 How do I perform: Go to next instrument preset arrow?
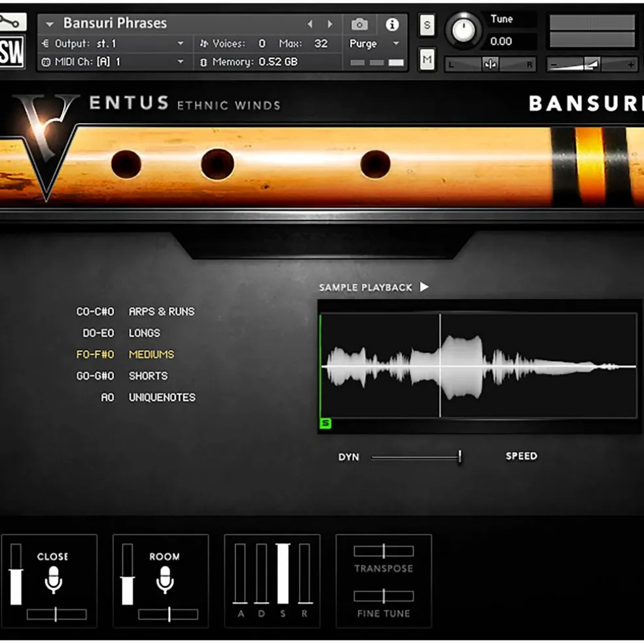[x=330, y=24]
